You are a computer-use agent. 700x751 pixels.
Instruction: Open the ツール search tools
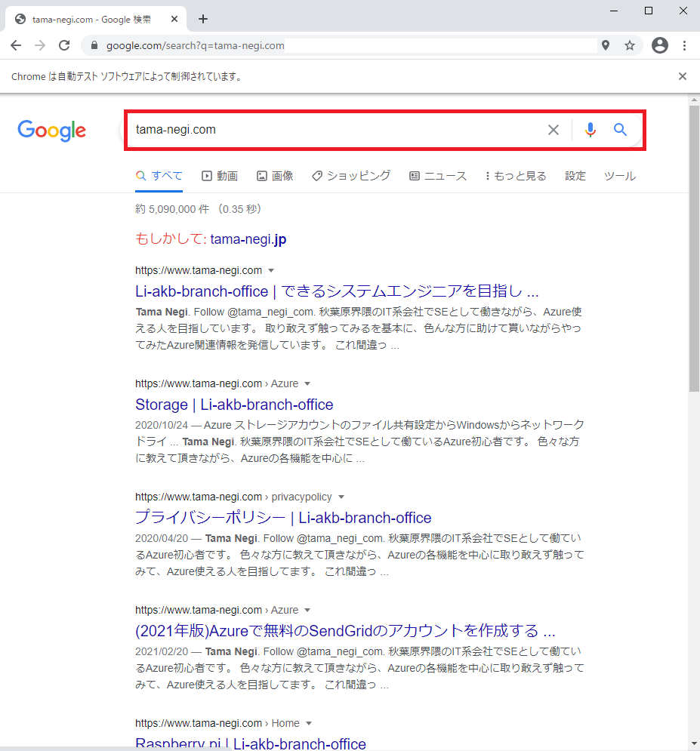click(x=620, y=176)
